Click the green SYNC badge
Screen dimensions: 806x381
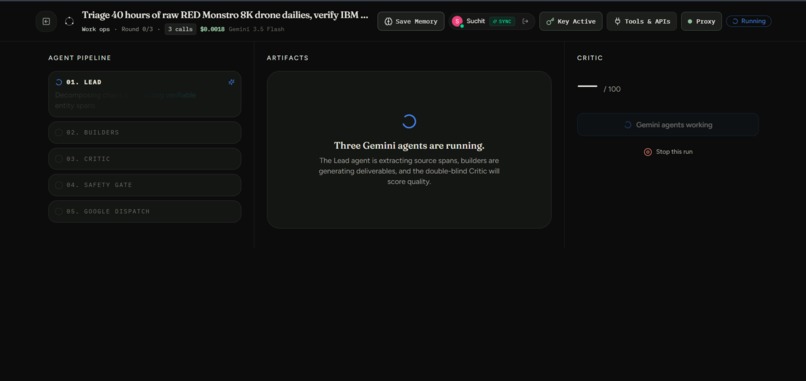[x=502, y=22]
